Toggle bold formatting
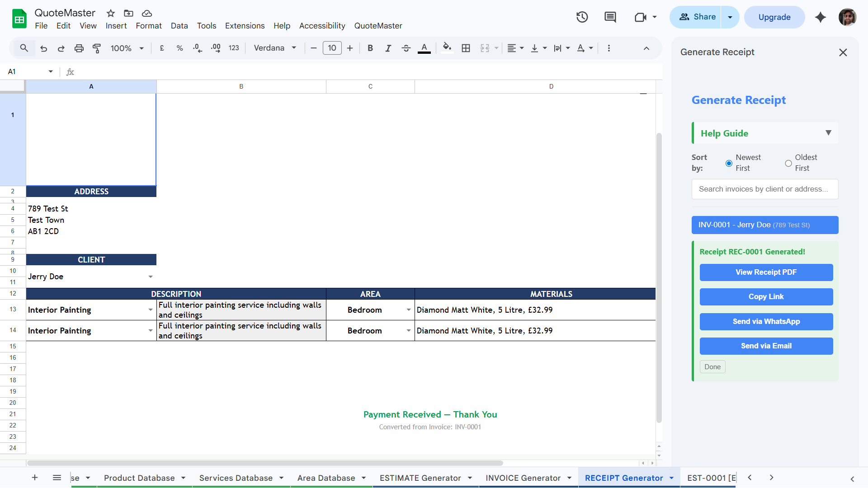This screenshot has width=868, height=488. coord(370,48)
